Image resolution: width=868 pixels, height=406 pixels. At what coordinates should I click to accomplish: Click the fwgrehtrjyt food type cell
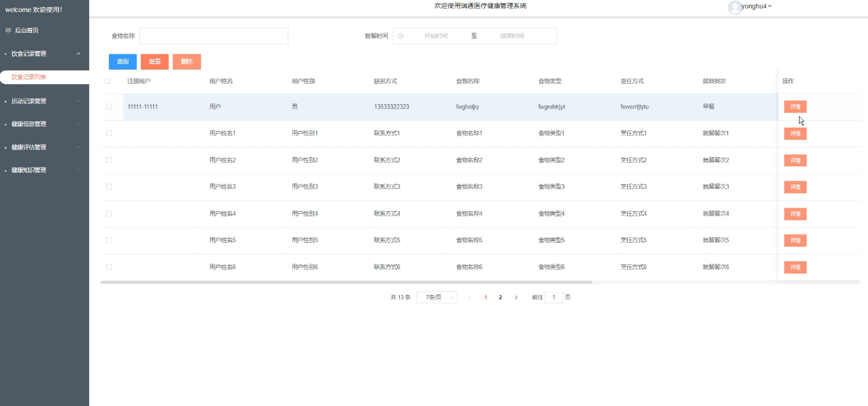pos(551,107)
